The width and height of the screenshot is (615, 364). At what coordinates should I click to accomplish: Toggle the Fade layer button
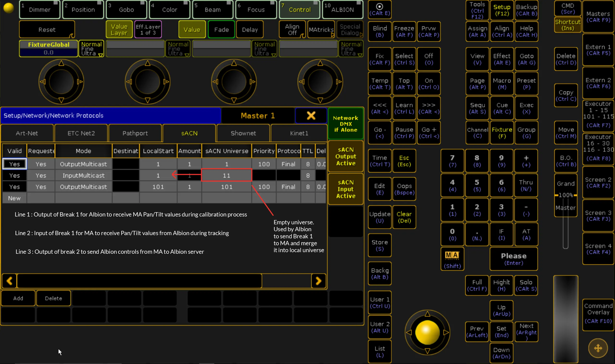pyautogui.click(x=221, y=30)
